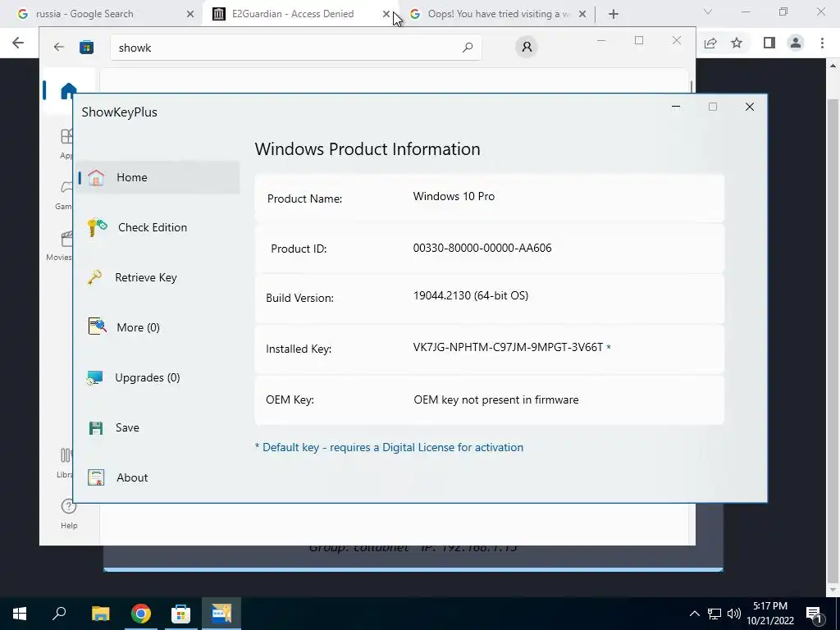840x630 pixels.
Task: Click the Home house icon in ShowKeyPlus
Action: pyautogui.click(x=96, y=177)
